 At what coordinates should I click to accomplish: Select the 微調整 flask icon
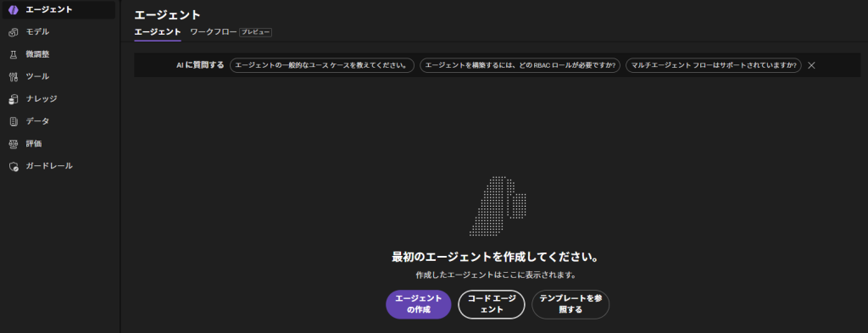[14, 54]
